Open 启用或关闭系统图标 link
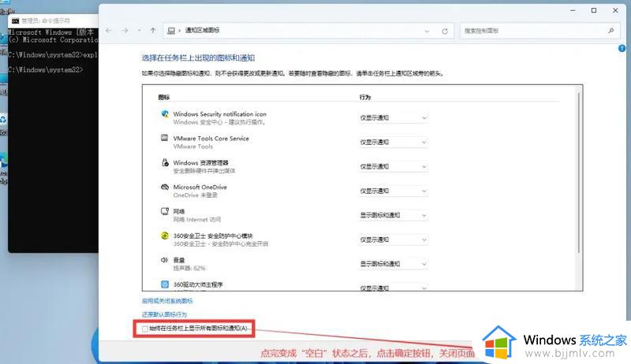 pos(167,301)
